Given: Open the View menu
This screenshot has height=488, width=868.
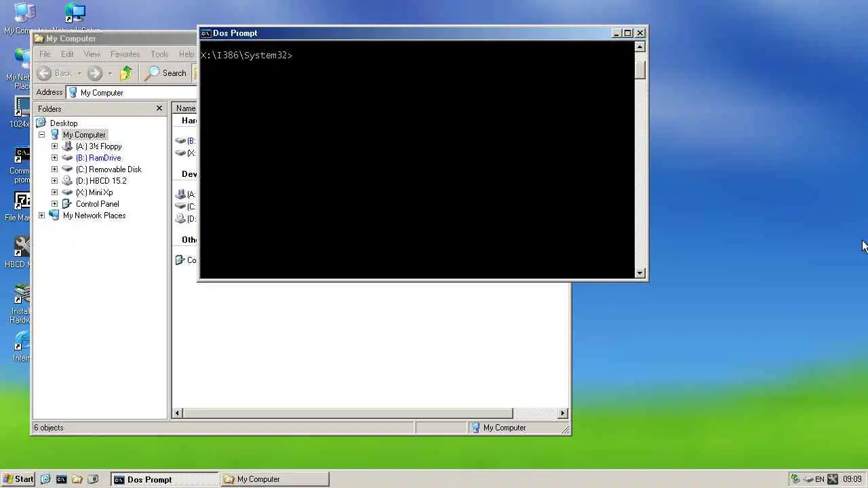Looking at the screenshot, I should [92, 54].
